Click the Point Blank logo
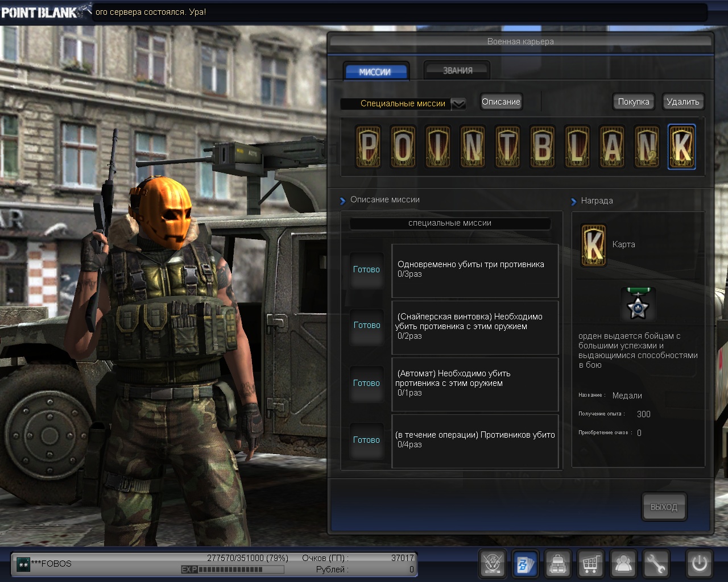Screen dimensions: 728x582 (x=45, y=11)
